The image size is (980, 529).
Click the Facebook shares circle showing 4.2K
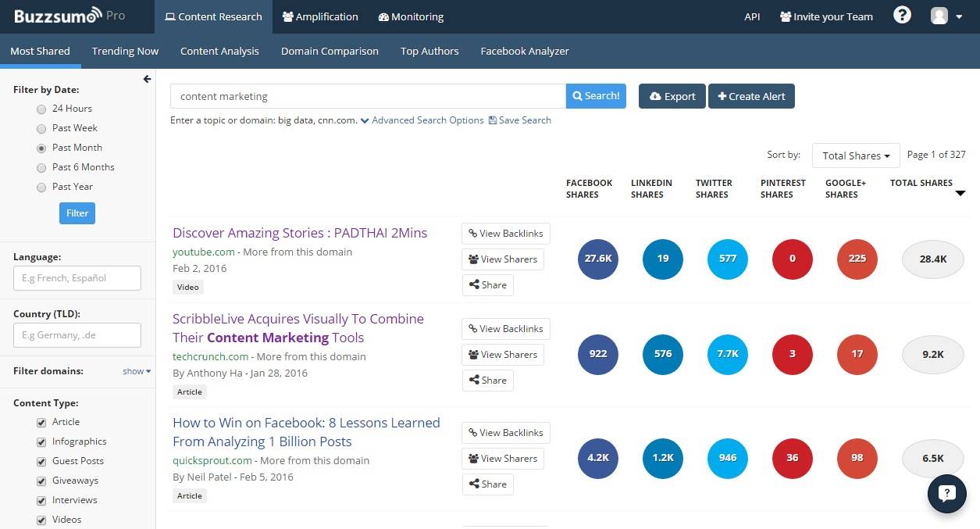[x=598, y=458]
